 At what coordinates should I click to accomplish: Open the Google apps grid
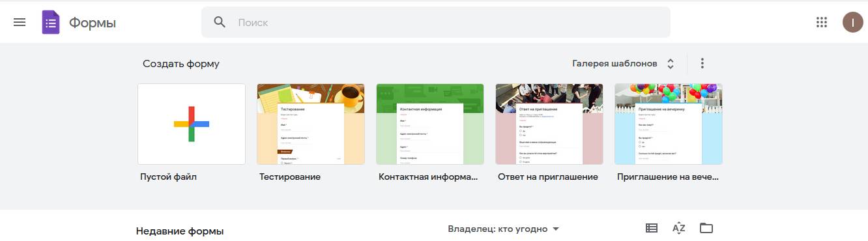point(821,22)
